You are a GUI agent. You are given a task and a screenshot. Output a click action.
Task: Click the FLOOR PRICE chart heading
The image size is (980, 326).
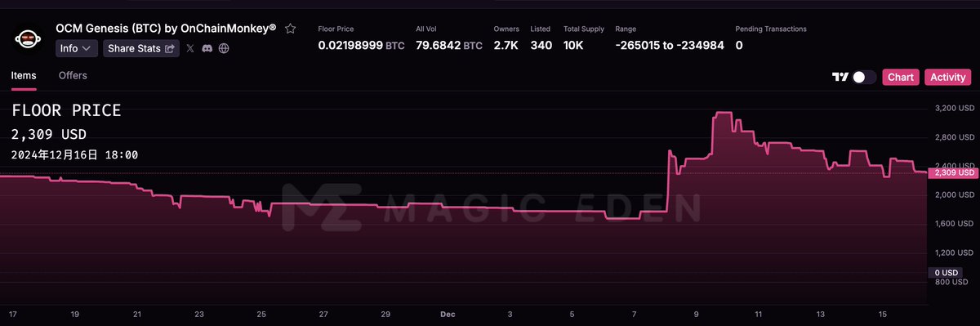(x=66, y=110)
